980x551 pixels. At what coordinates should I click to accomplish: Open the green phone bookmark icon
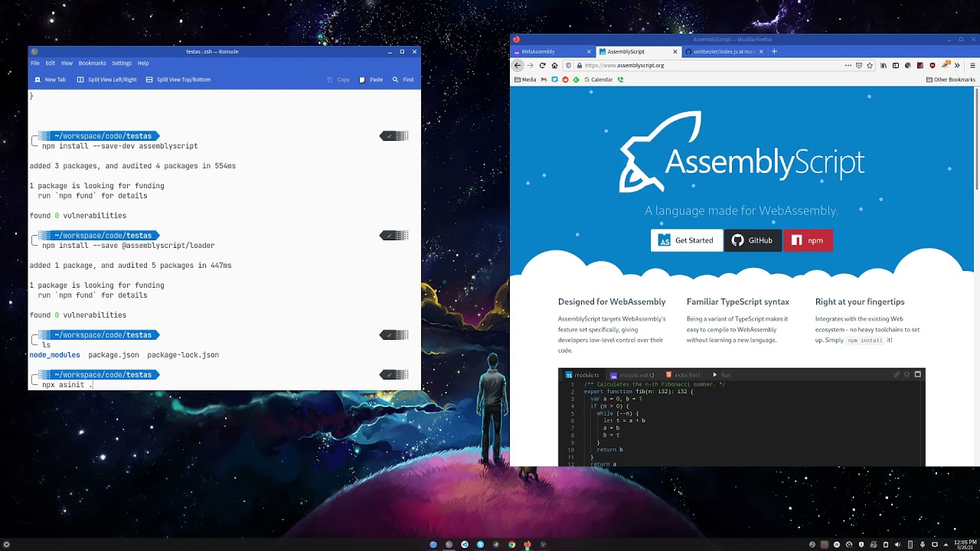[x=621, y=80]
